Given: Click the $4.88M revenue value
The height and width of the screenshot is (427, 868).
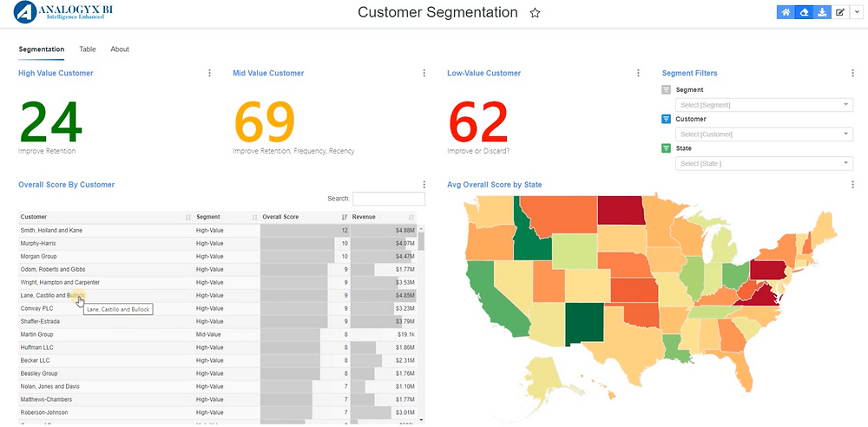Looking at the screenshot, I should pos(404,230).
